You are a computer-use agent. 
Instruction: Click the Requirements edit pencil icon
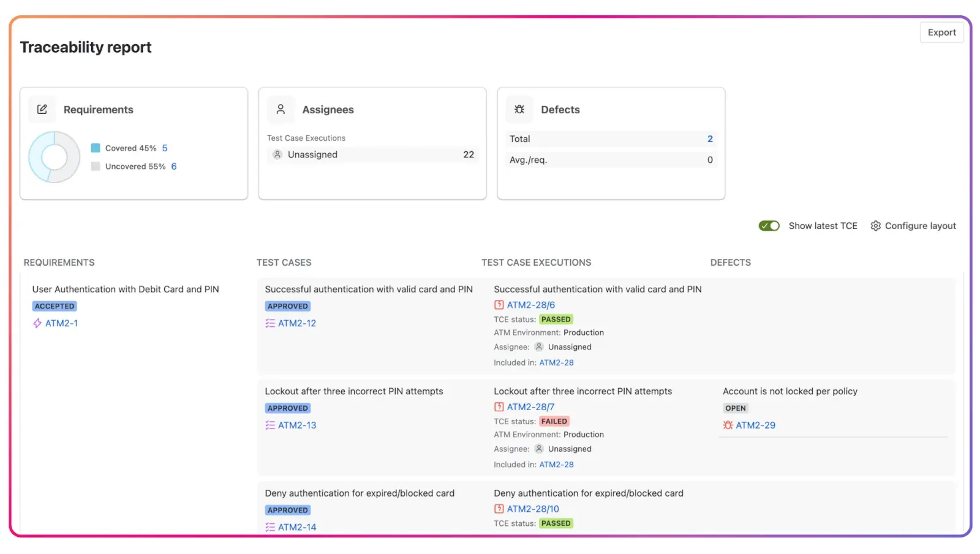click(42, 110)
